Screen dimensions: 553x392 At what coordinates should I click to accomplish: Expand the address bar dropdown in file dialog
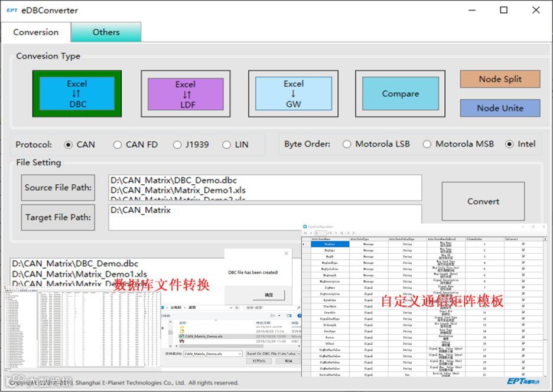[x=230, y=308]
